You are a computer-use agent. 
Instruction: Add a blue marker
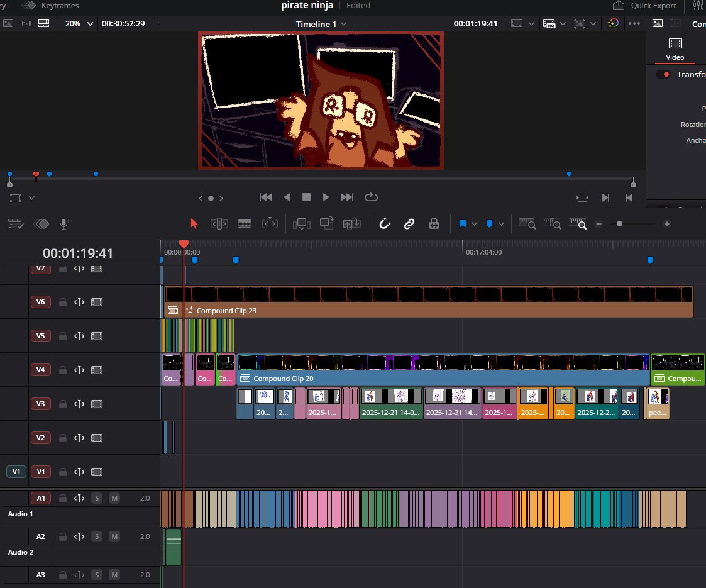tap(490, 224)
